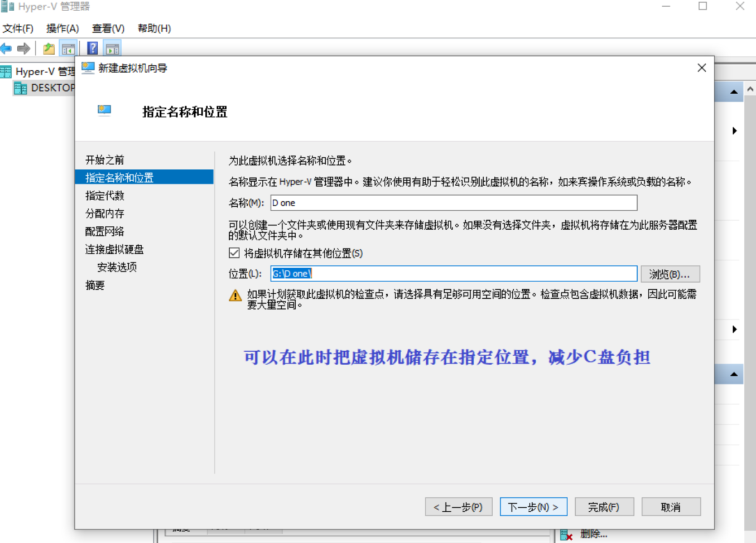
Task: Click the Up folder toolbar icon
Action: (49, 49)
